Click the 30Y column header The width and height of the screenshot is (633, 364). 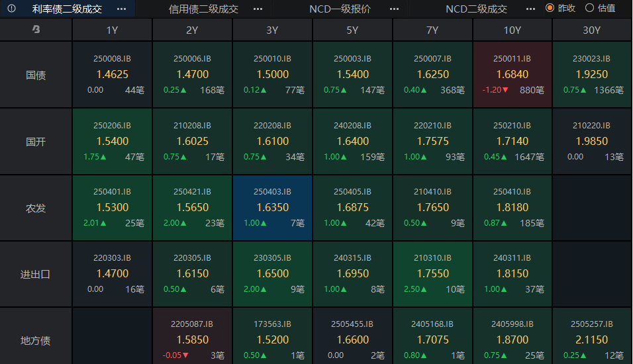click(x=591, y=30)
